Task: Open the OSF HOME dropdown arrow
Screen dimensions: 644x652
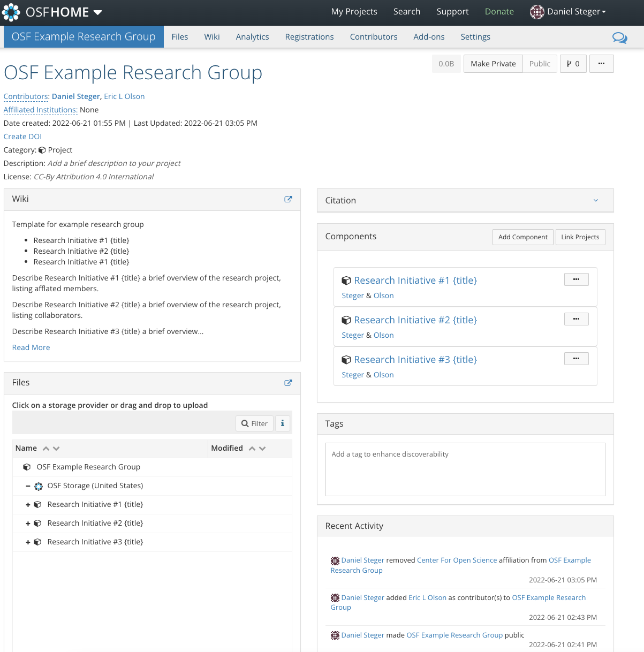Action: click(x=97, y=12)
